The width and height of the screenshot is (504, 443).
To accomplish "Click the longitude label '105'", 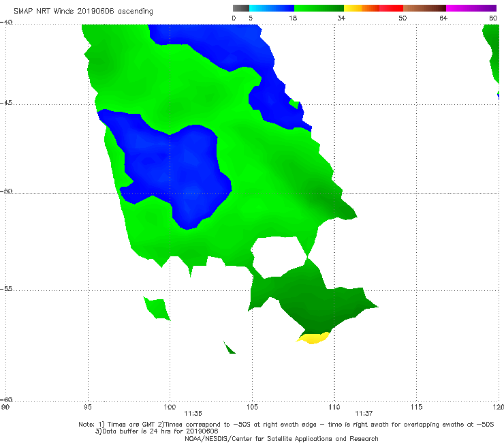I will coord(252,408).
